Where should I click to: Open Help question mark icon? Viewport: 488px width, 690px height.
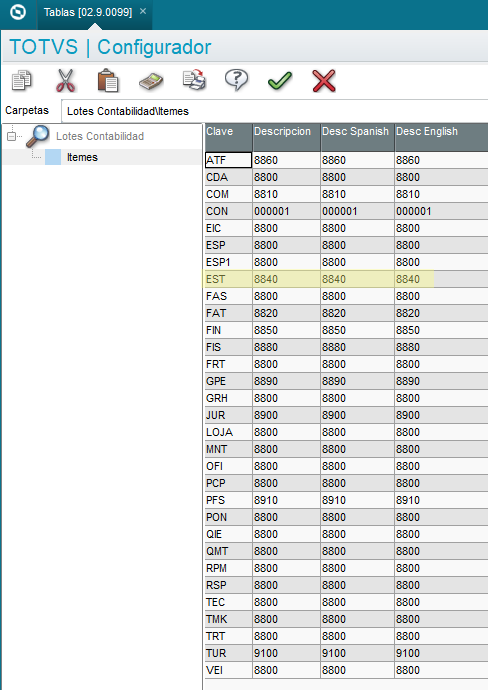click(x=237, y=80)
